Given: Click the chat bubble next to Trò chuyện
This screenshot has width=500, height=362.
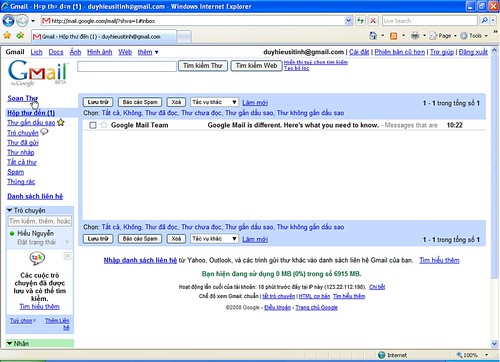Looking at the screenshot, I should 44,132.
